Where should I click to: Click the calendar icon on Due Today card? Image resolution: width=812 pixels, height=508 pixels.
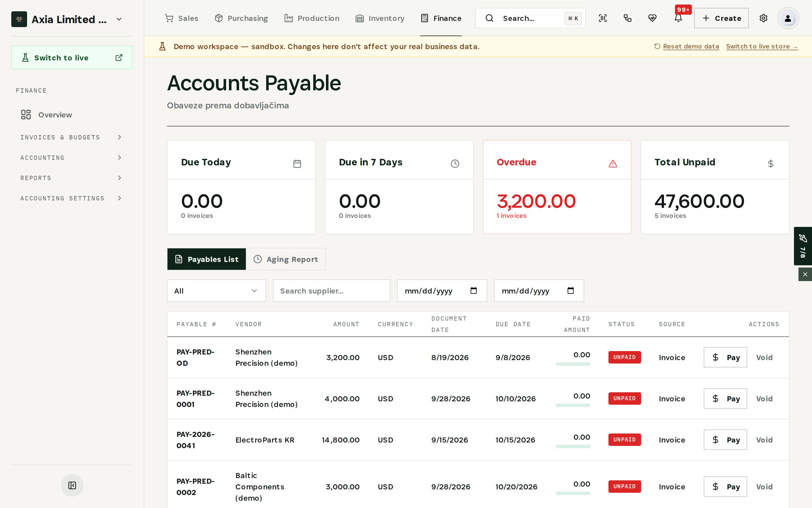(297, 164)
